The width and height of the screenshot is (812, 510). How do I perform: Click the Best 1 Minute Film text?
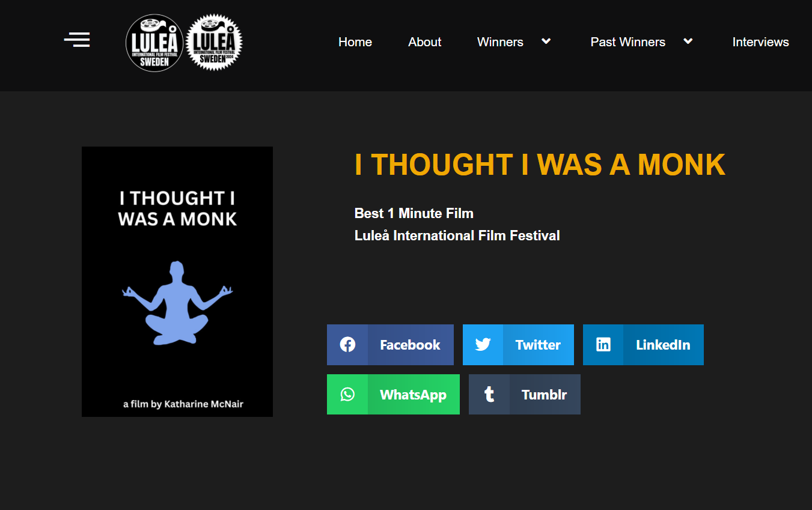click(x=413, y=213)
